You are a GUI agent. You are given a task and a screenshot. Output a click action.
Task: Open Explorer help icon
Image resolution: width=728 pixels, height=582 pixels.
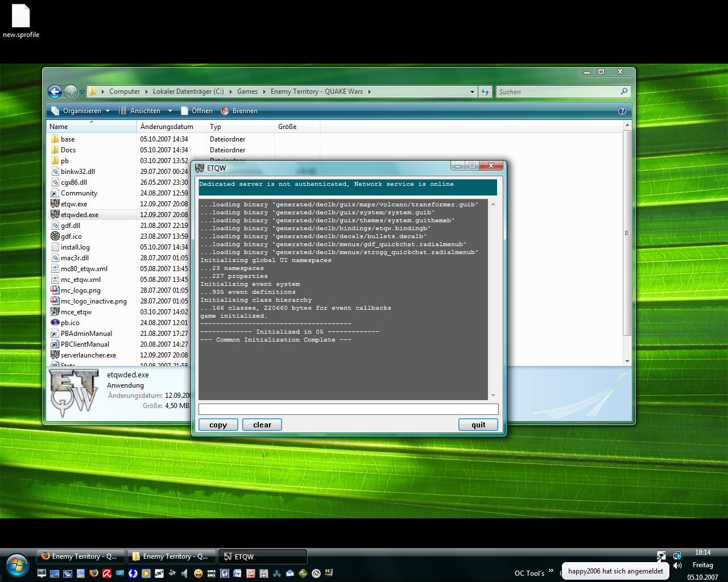click(622, 111)
